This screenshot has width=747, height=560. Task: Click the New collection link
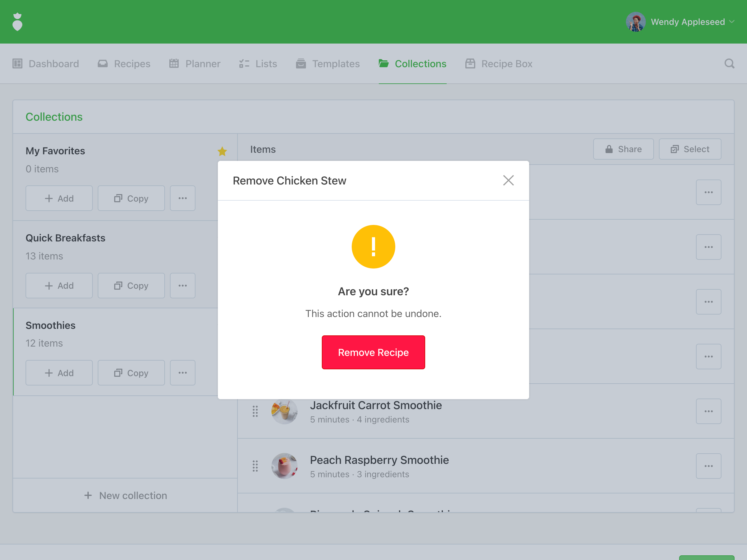coord(125,495)
